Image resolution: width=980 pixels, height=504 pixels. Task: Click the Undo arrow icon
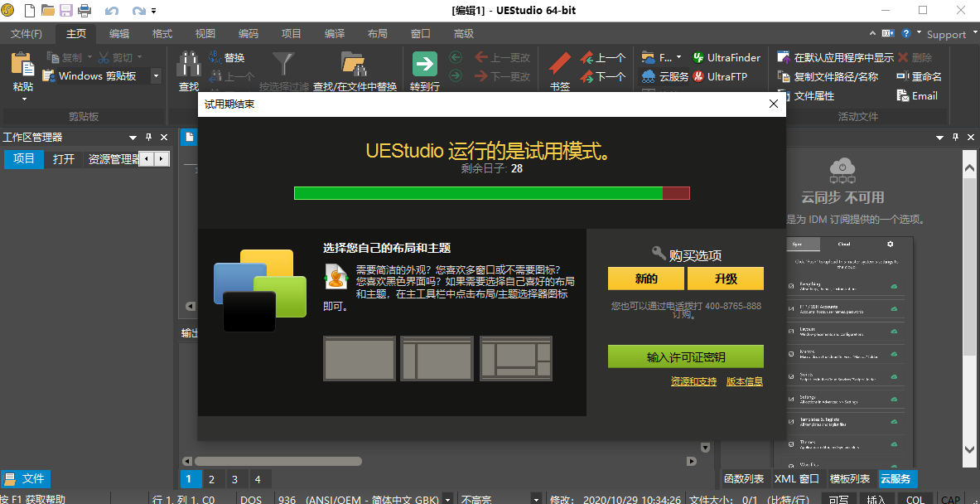click(x=112, y=11)
